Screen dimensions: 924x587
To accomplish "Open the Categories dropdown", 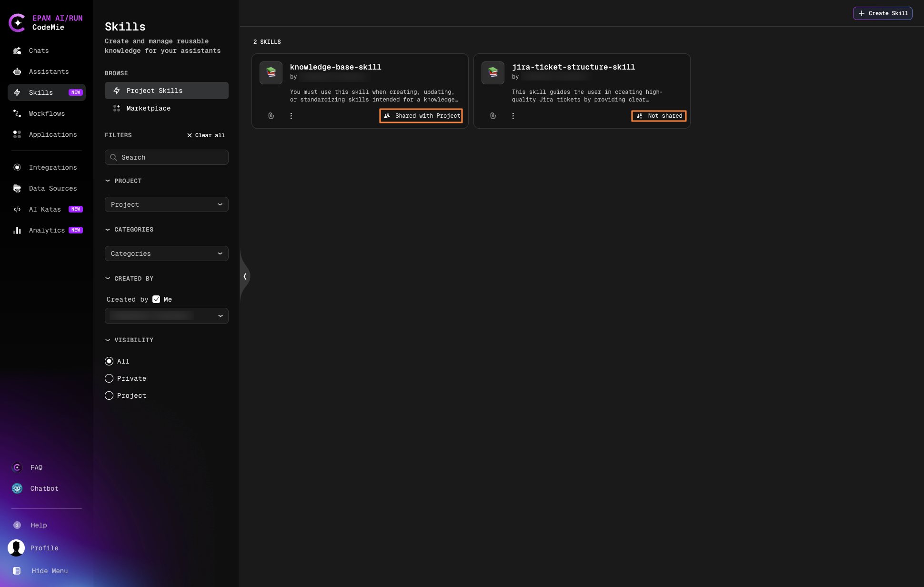I will pos(167,253).
